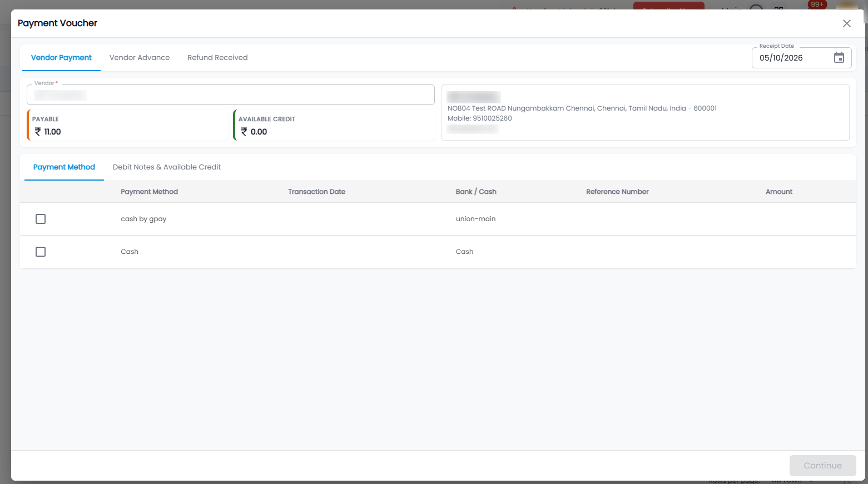Click the cash by gpay row label
Image resolution: width=868 pixels, height=484 pixels.
click(x=143, y=219)
